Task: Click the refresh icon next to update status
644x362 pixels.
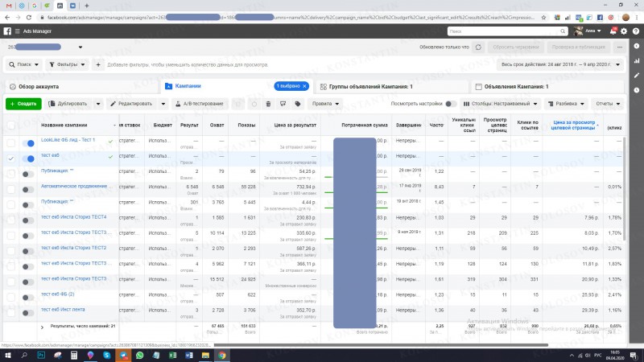Action: [478, 47]
